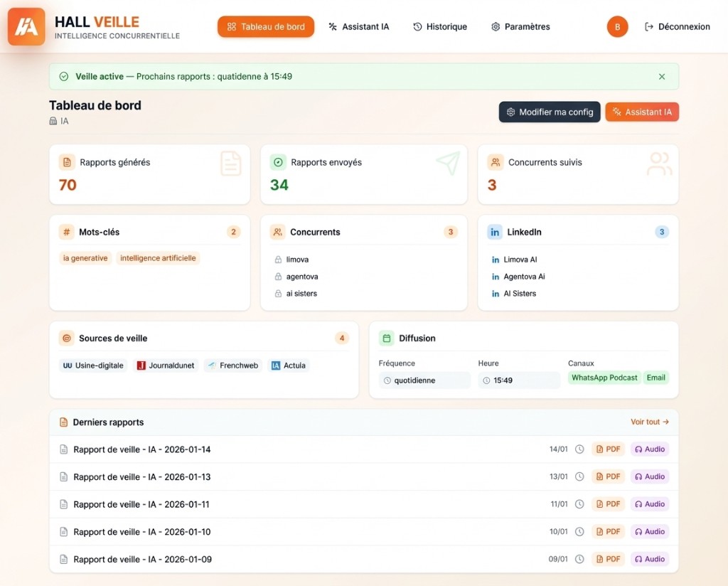This screenshot has height=586, width=728.
Task: Click the clock icon on 13/01 row
Action: pos(579,476)
